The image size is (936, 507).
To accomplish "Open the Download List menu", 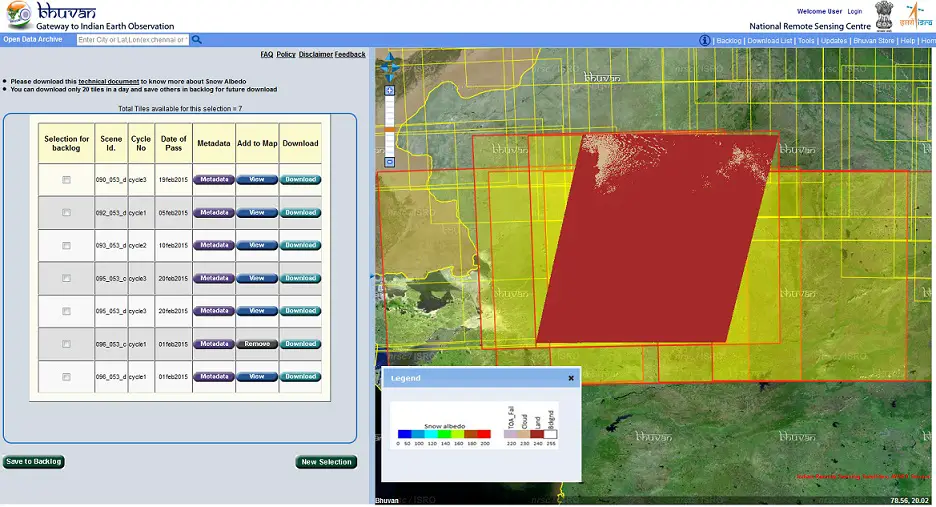I will (769, 41).
